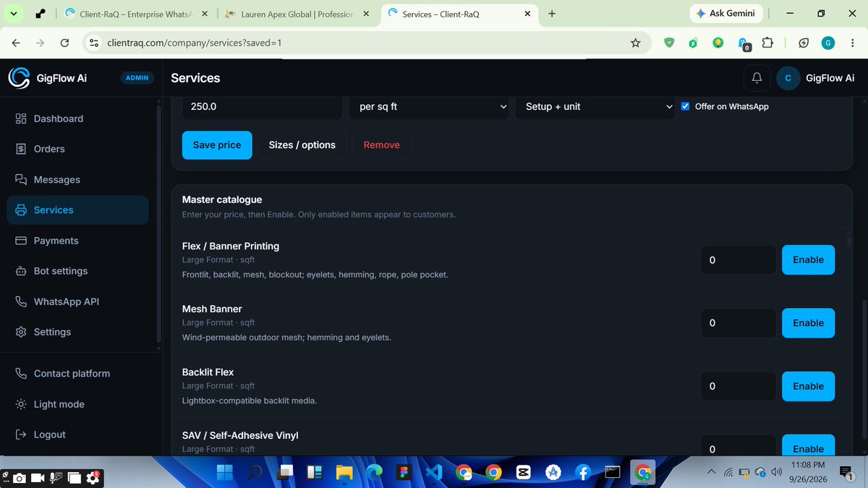Screen dimensions: 868x488
Task: Enable the Backlit Flex item
Action: click(808, 386)
